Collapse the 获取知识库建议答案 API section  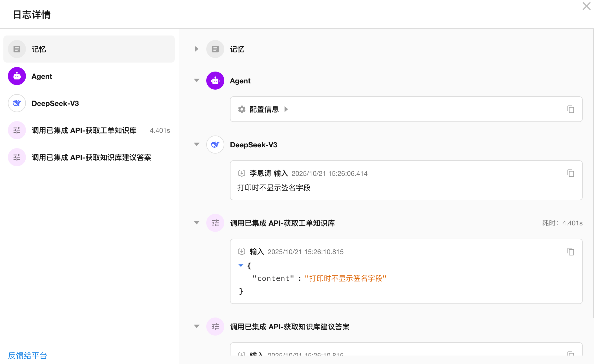[x=197, y=327]
